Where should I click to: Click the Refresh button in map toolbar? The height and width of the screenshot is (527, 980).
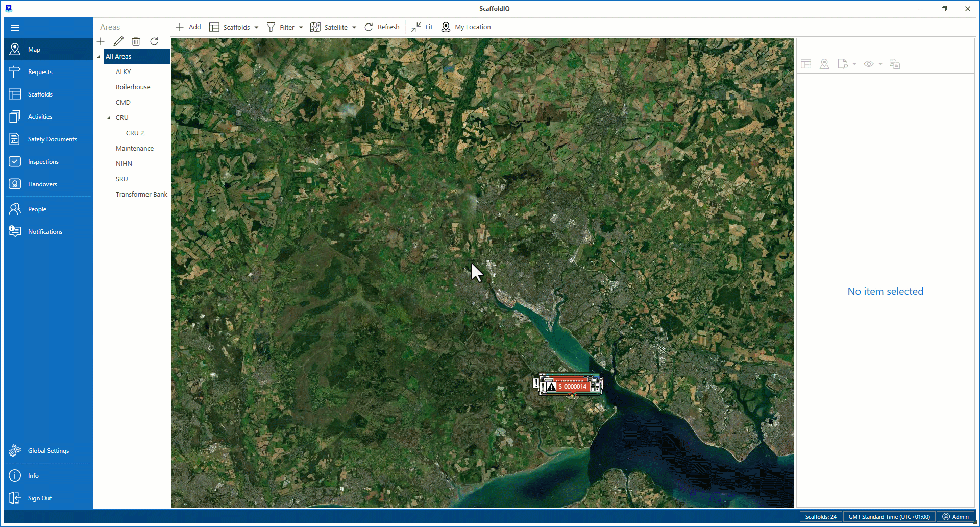[382, 27]
